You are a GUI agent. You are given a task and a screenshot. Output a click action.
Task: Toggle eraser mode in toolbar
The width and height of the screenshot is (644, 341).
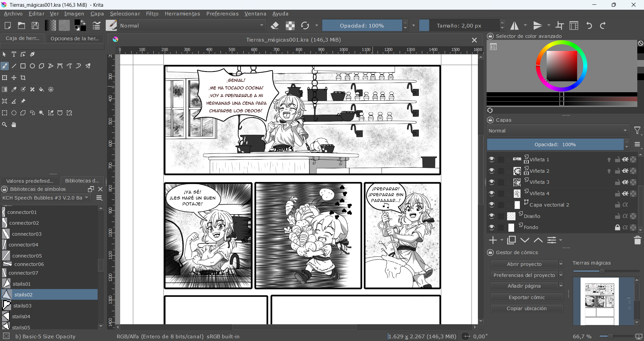click(275, 25)
